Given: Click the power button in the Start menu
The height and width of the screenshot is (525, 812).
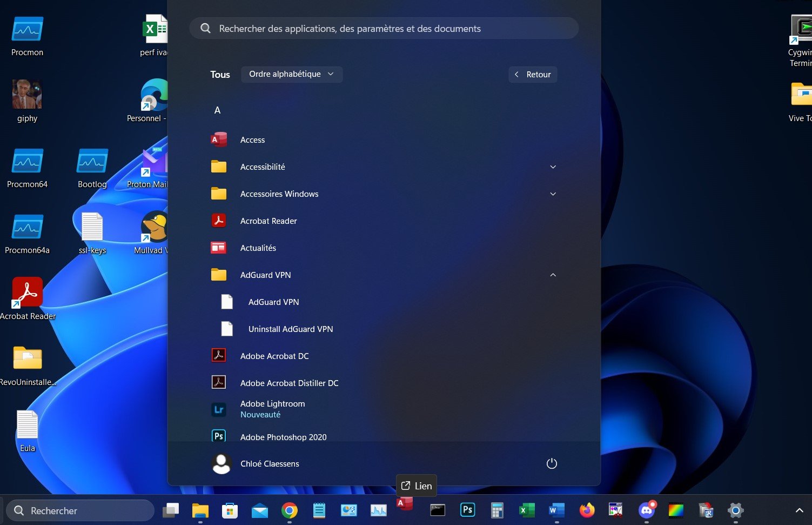Looking at the screenshot, I should click(551, 463).
